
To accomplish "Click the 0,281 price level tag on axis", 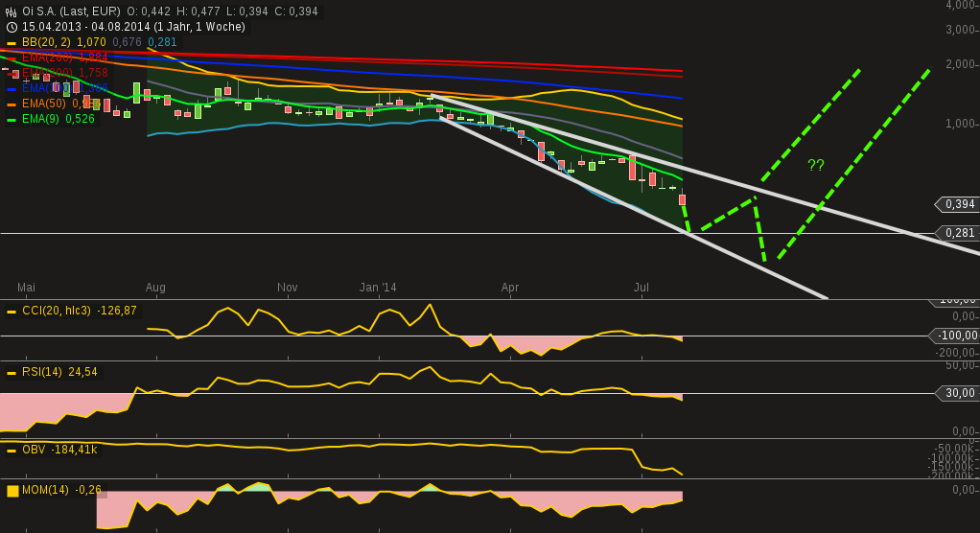I will pos(959,233).
